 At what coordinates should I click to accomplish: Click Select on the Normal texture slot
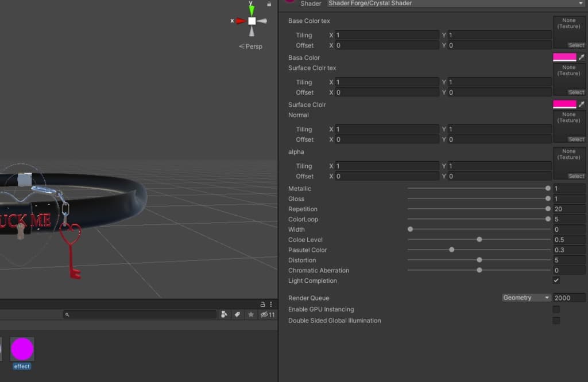point(576,139)
